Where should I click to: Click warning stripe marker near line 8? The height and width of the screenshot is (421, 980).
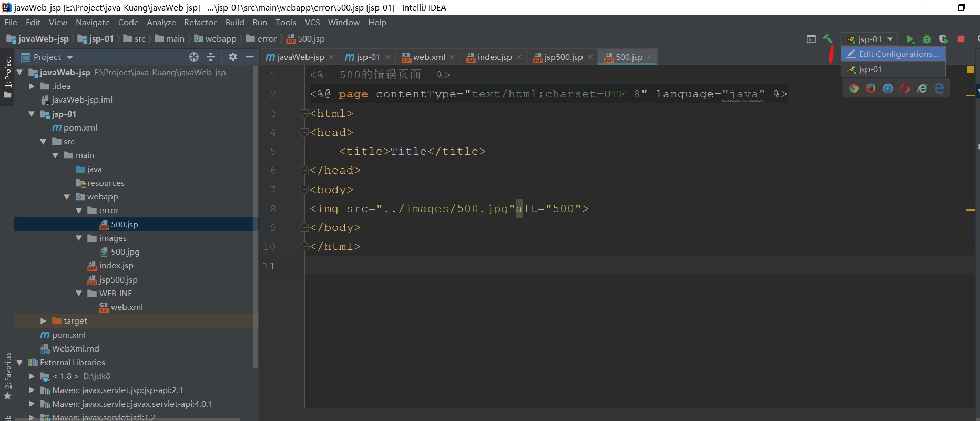[971, 210]
